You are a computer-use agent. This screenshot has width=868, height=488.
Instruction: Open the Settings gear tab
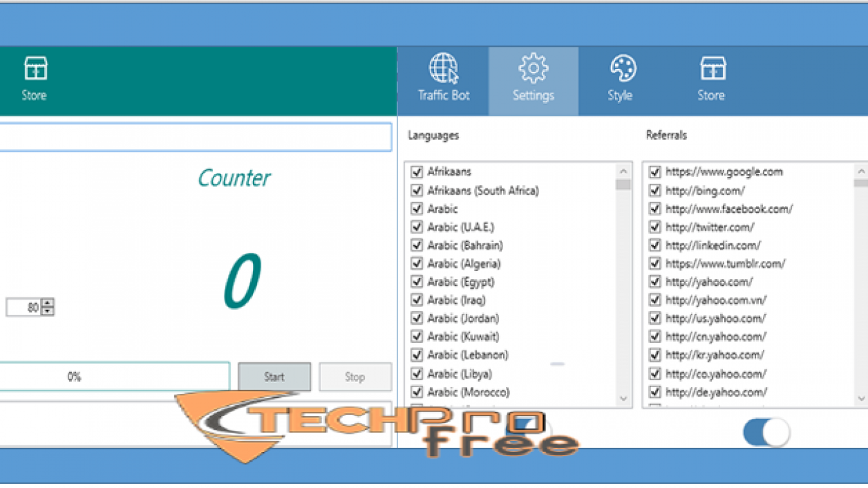(533, 79)
